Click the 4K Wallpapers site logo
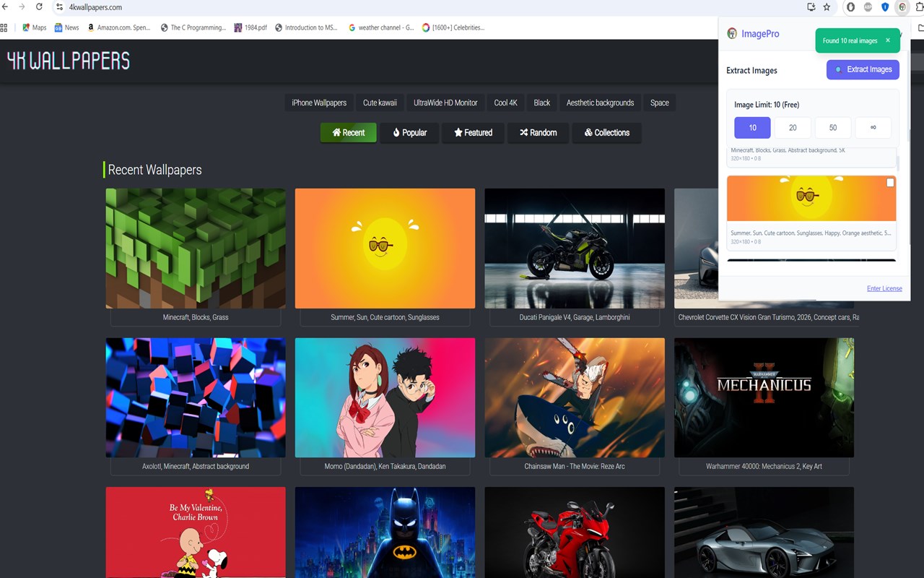 [69, 61]
